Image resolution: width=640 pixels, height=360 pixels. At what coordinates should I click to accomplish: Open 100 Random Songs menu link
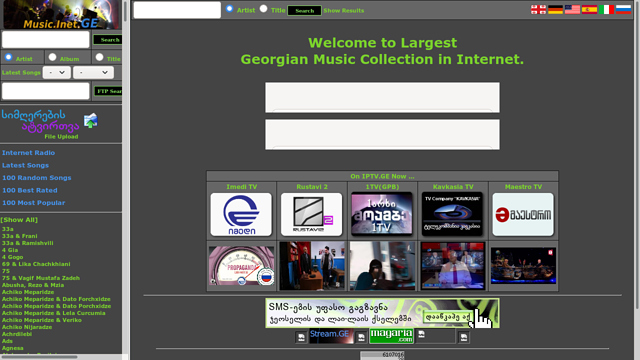click(x=36, y=178)
